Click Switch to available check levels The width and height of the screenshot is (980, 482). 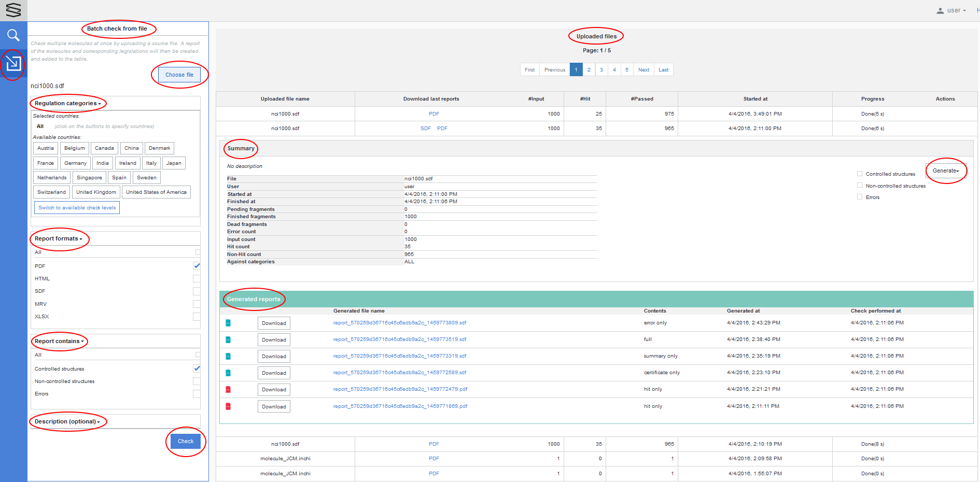pos(77,208)
